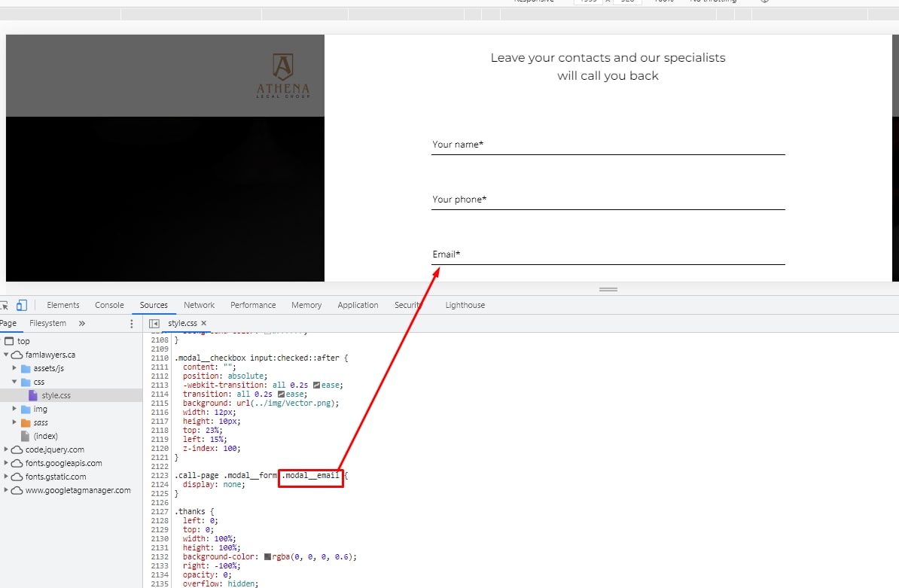
Task: Expand the img folder
Action: pos(14,409)
